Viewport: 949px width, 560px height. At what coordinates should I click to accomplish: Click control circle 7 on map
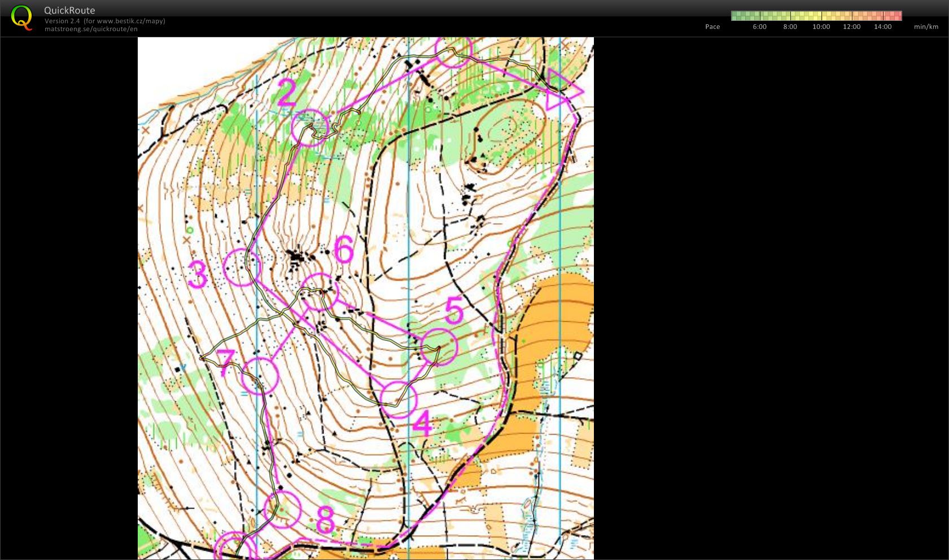pyautogui.click(x=260, y=375)
